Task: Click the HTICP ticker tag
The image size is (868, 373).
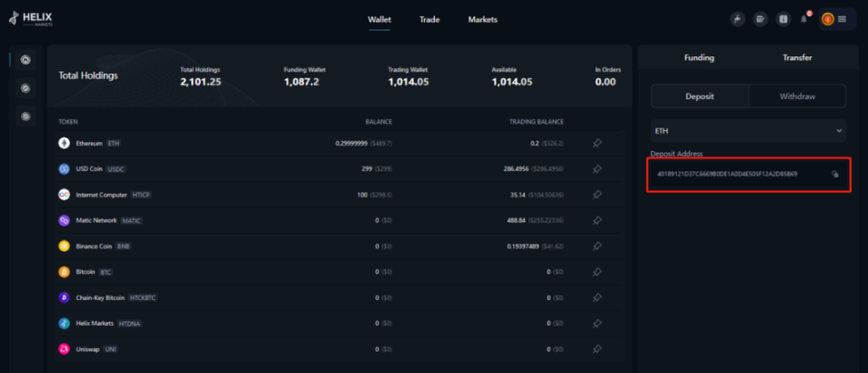Action: tap(141, 195)
